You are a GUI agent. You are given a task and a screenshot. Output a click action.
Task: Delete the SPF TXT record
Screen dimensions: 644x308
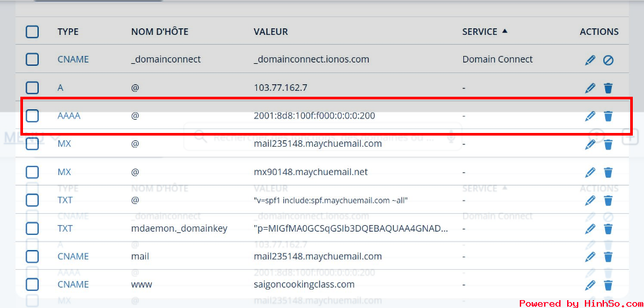609,201
